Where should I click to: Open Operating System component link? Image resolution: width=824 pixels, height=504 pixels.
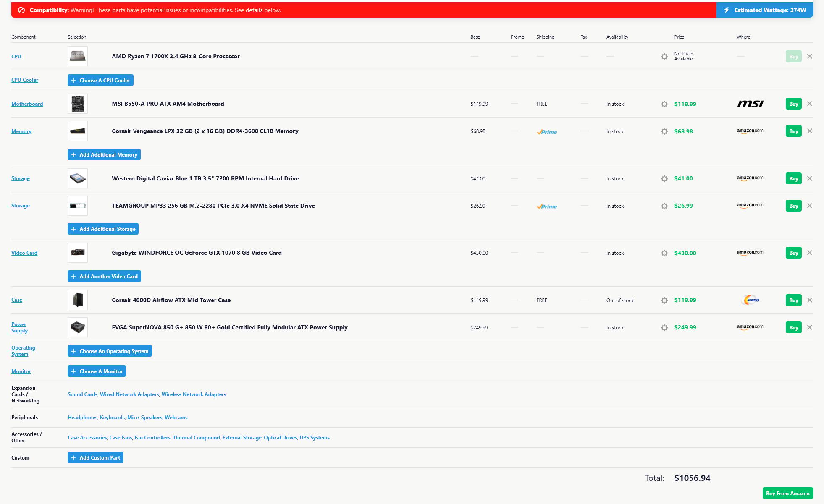click(23, 351)
